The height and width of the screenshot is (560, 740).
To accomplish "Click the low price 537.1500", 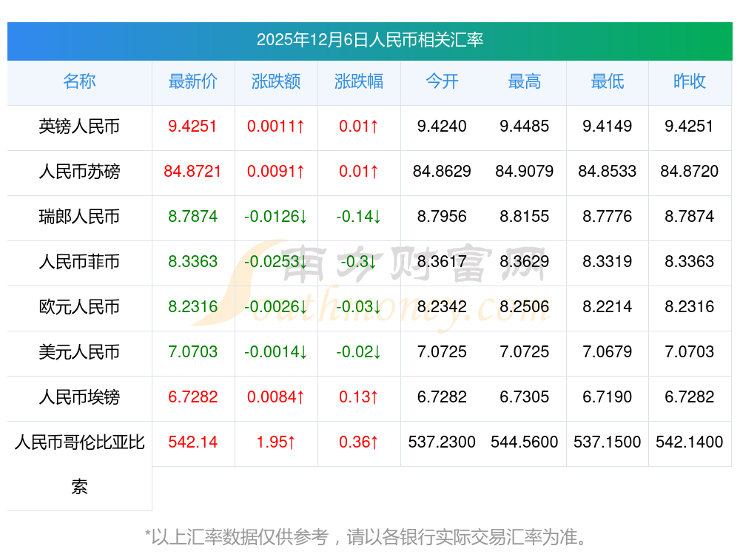I will (608, 442).
